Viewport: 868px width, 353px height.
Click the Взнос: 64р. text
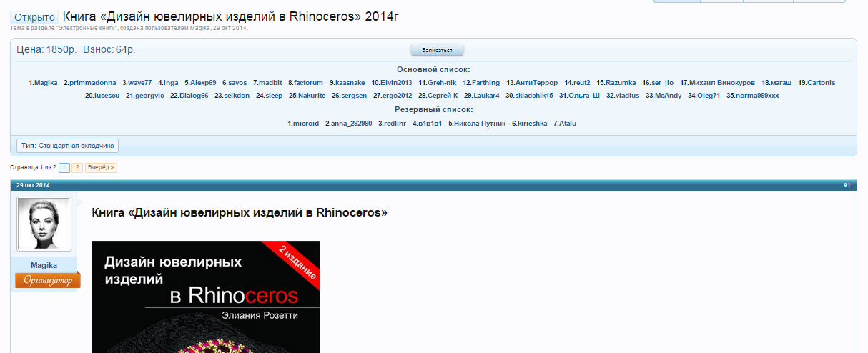coord(109,50)
